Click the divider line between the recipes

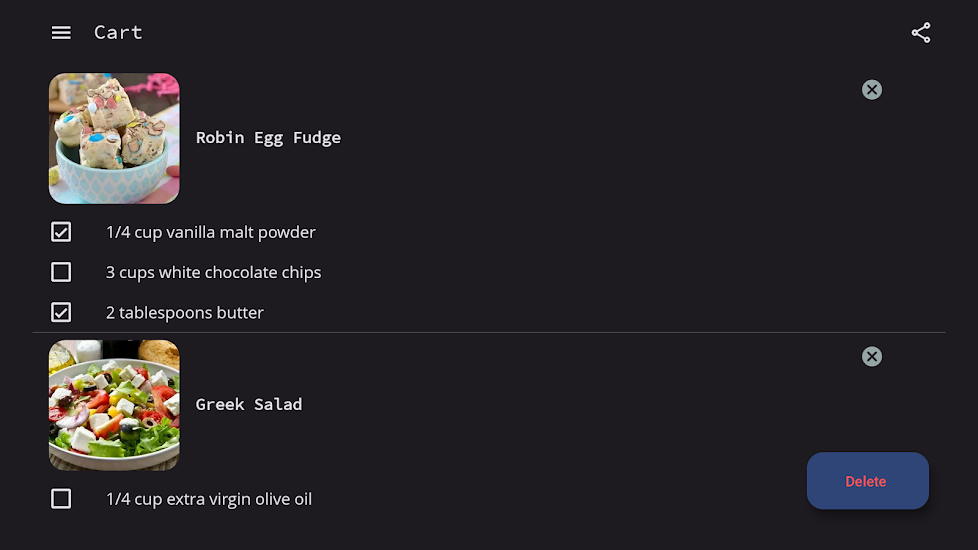pos(489,332)
